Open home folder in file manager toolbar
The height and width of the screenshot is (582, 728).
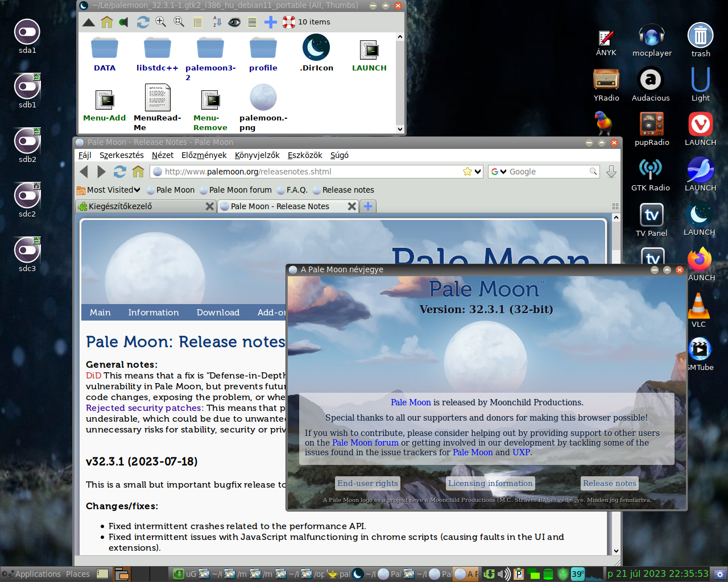click(107, 22)
